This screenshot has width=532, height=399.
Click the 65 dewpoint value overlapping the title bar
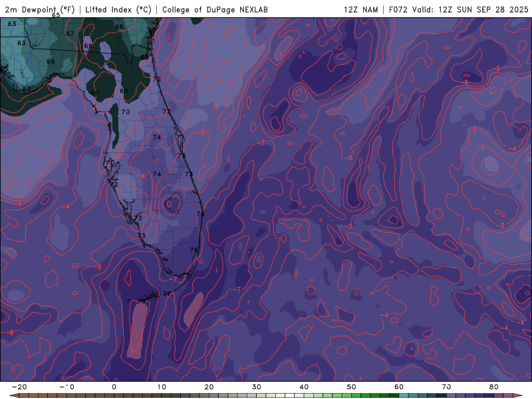(56, 15)
